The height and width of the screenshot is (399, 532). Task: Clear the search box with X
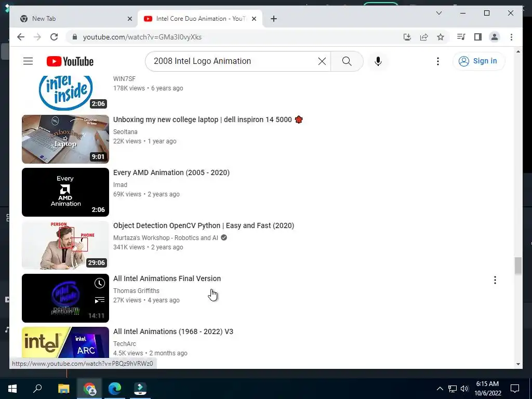tap(322, 61)
